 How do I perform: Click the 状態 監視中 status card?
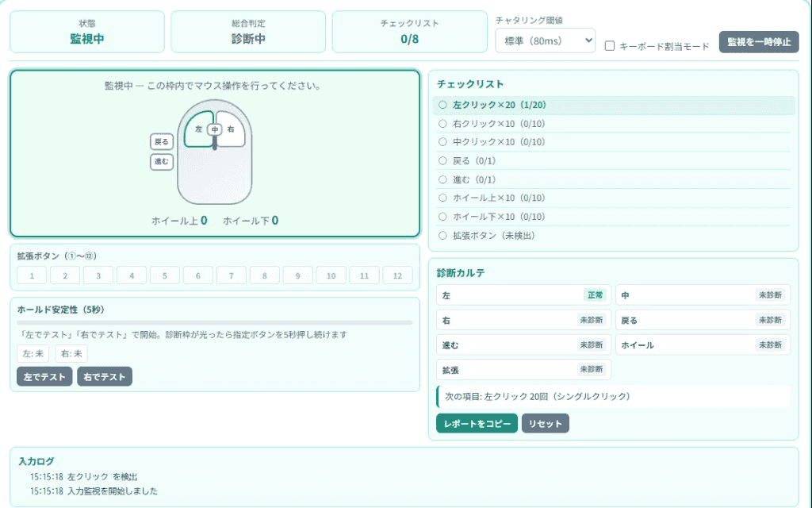pyautogui.click(x=87, y=32)
